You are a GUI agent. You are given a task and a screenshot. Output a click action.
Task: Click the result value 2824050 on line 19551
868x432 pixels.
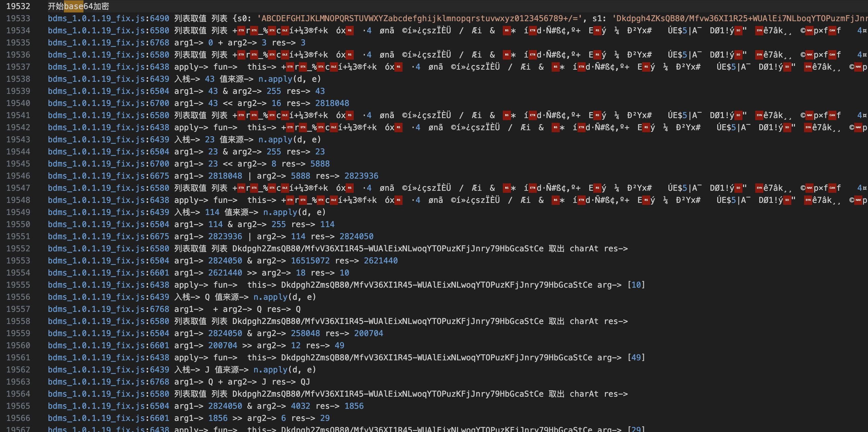(356, 237)
